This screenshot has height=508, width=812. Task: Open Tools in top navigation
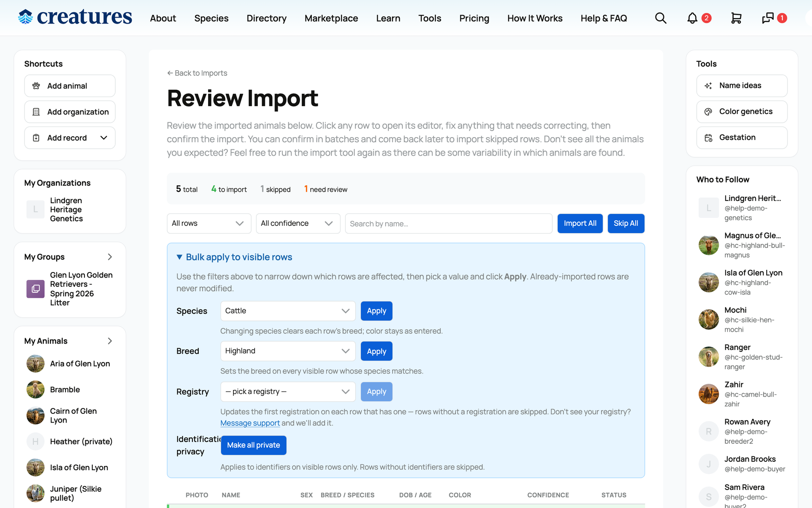pyautogui.click(x=430, y=18)
